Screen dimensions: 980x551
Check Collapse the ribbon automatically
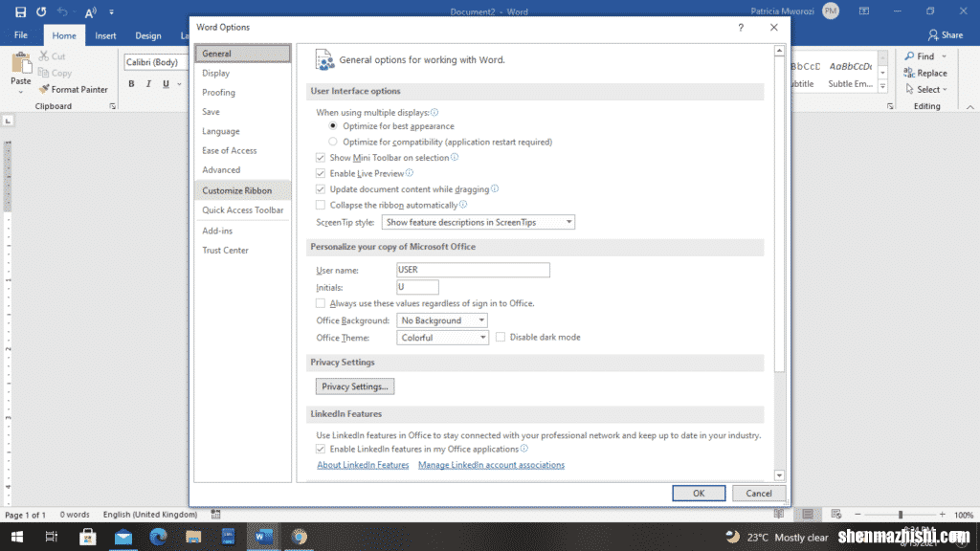coord(321,205)
